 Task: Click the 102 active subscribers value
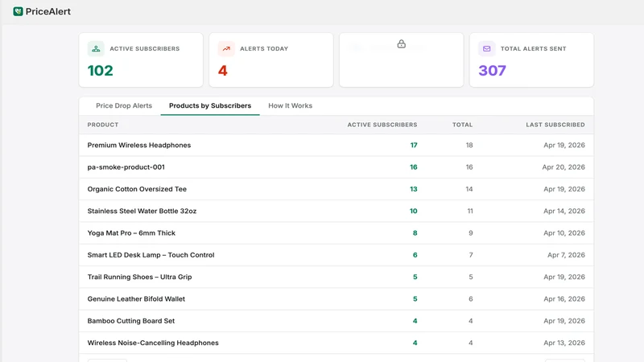click(100, 71)
